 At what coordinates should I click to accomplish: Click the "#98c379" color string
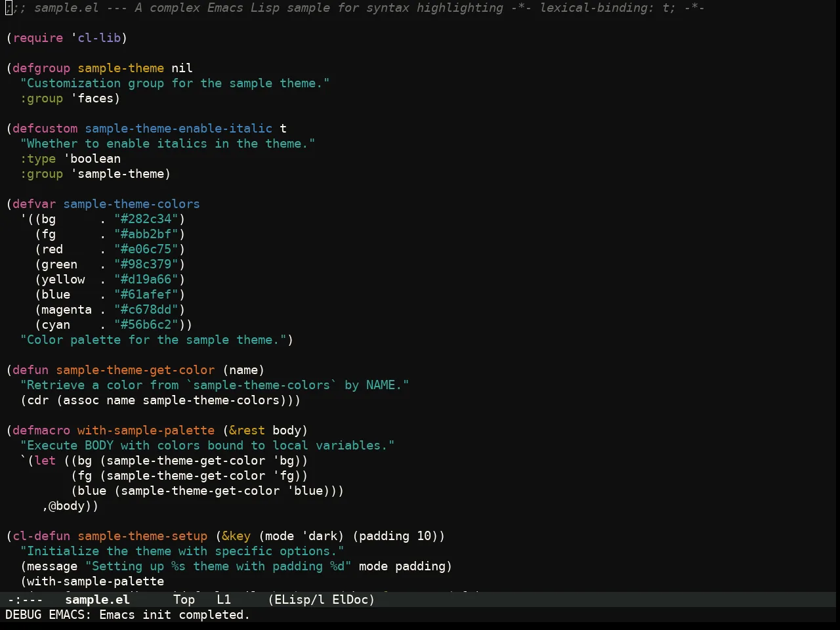point(146,264)
